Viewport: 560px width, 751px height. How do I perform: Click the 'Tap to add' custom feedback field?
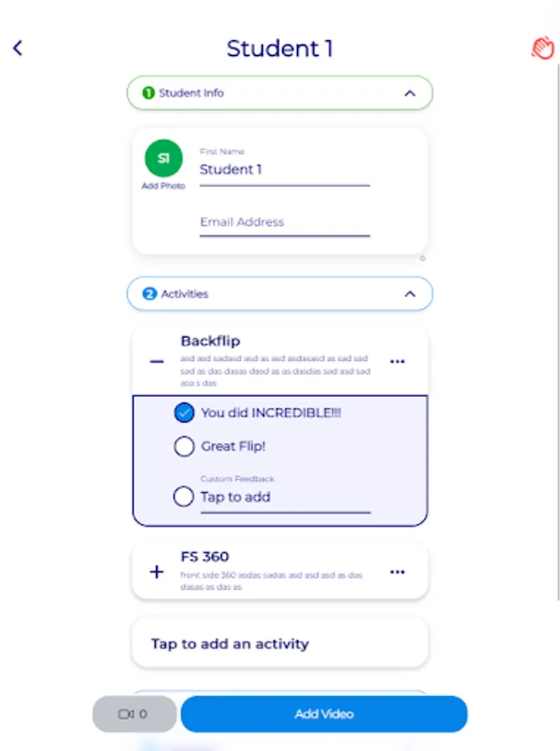(284, 497)
